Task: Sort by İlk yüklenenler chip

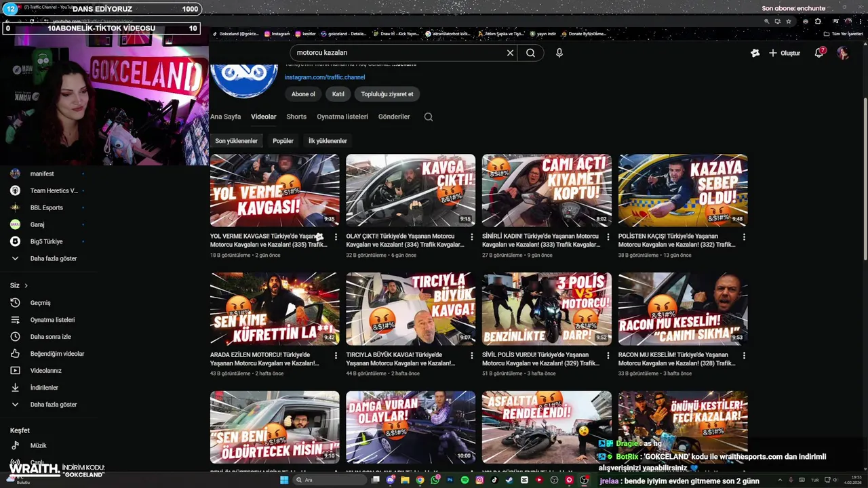Action: coord(328,141)
